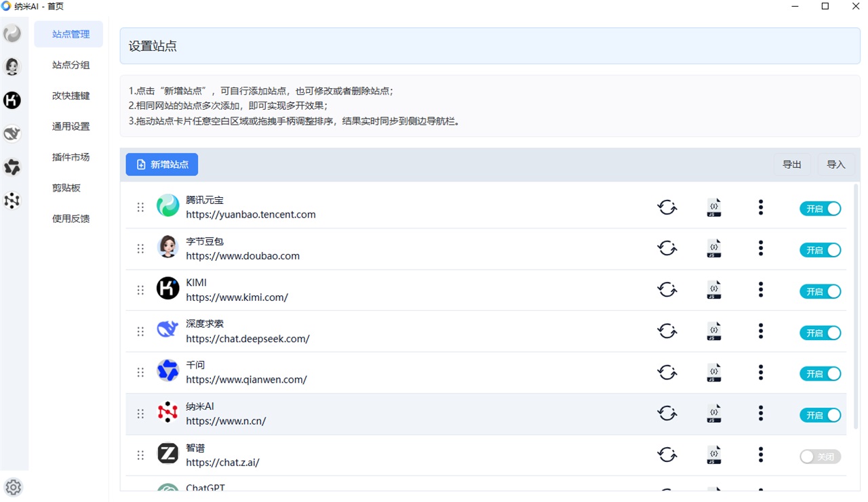This screenshot has height=502, width=868.
Task: Open Qianwen icon in the left sidebar
Action: pyautogui.click(x=12, y=167)
